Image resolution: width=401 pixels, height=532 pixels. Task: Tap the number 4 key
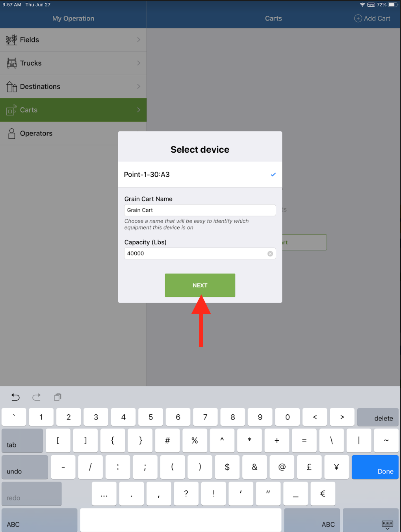coord(123,417)
